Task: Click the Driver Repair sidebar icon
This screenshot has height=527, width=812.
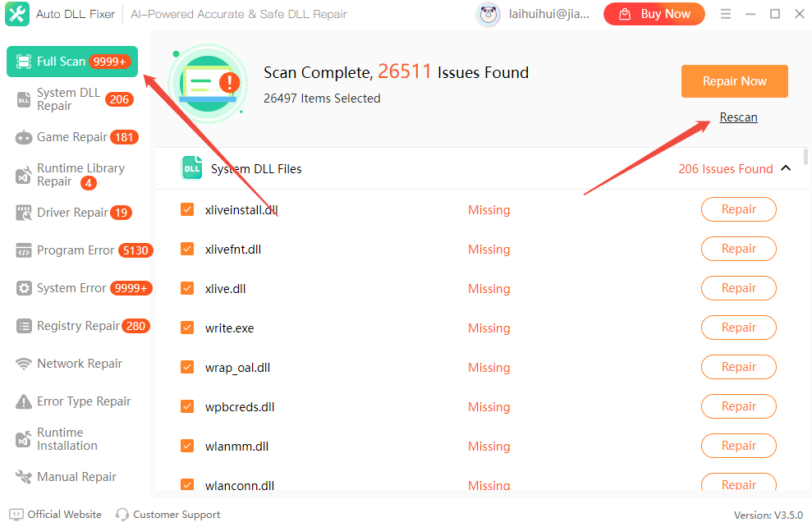Action: coord(24,213)
